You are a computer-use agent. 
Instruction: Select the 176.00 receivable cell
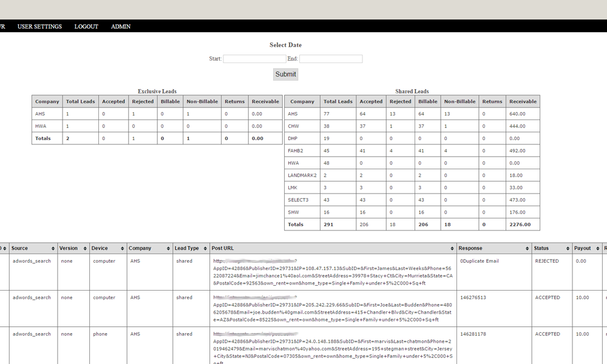click(x=523, y=212)
